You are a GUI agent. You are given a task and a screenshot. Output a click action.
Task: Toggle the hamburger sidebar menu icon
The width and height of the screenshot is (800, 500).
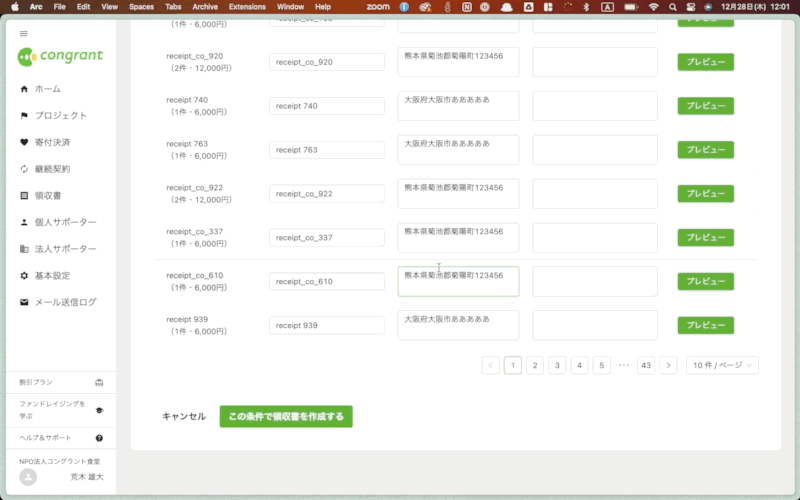click(x=23, y=34)
